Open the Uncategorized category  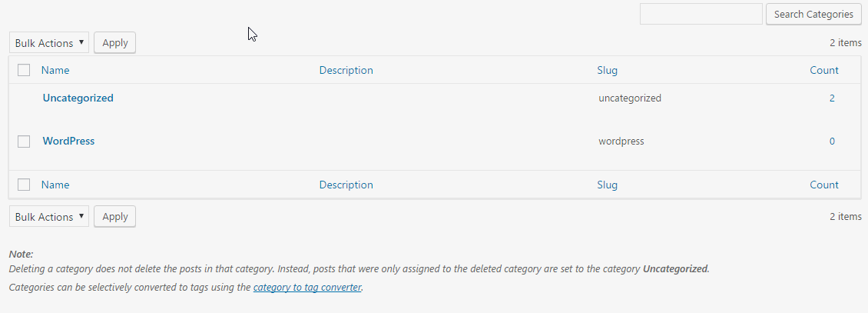(78, 98)
